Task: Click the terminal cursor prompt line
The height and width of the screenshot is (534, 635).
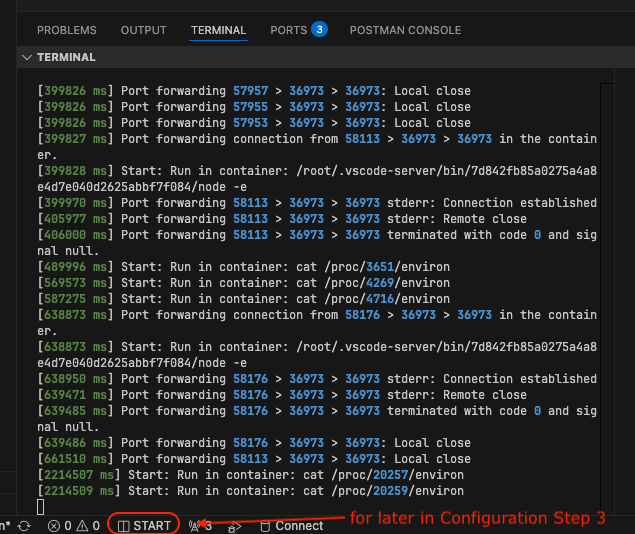Action: 40,507
